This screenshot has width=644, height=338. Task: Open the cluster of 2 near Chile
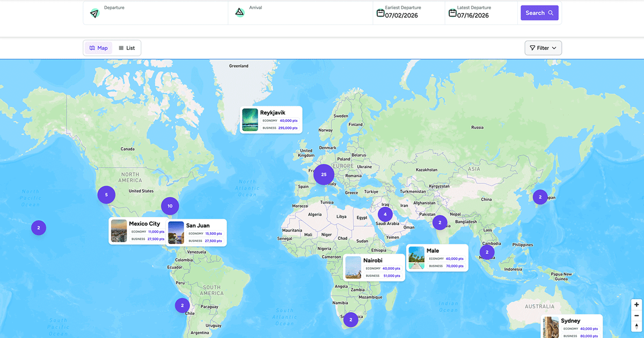[x=182, y=305]
